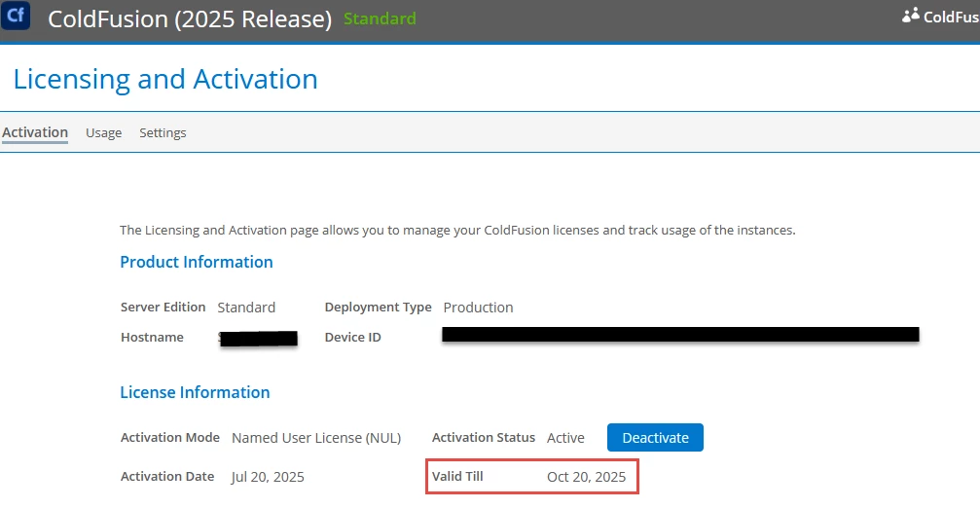Click the page description paragraph text
Viewport: 980px width, 508px height.
click(457, 230)
